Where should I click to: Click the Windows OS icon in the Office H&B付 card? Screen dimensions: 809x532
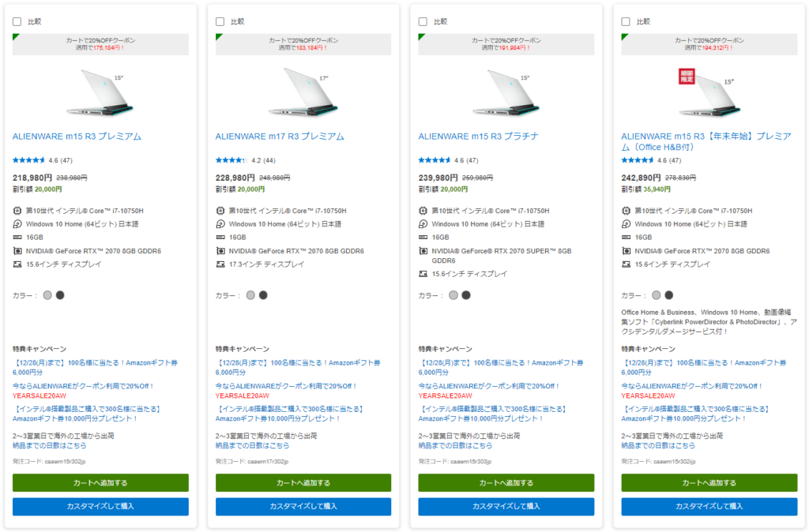pyautogui.click(x=626, y=224)
